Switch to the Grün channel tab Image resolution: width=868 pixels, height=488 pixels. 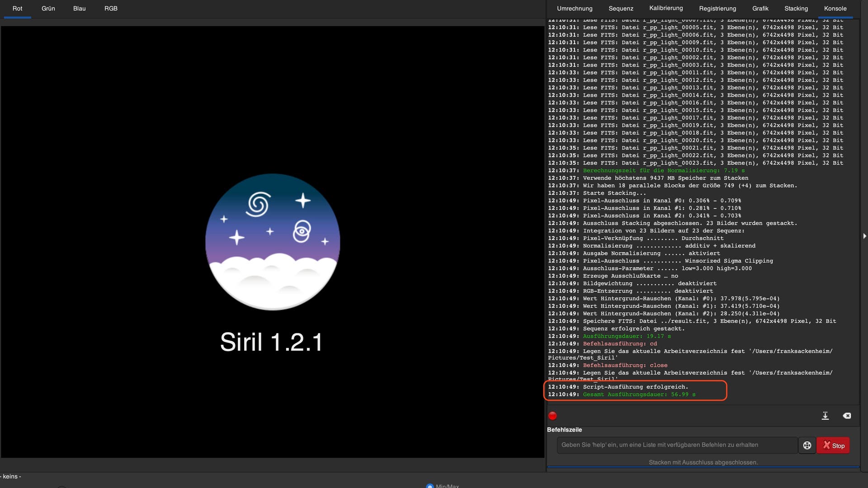tap(48, 9)
